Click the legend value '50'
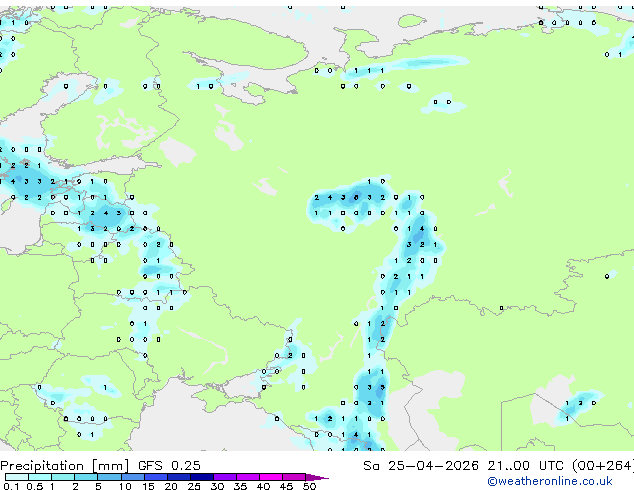This screenshot has width=634, height=490. [x=309, y=486]
